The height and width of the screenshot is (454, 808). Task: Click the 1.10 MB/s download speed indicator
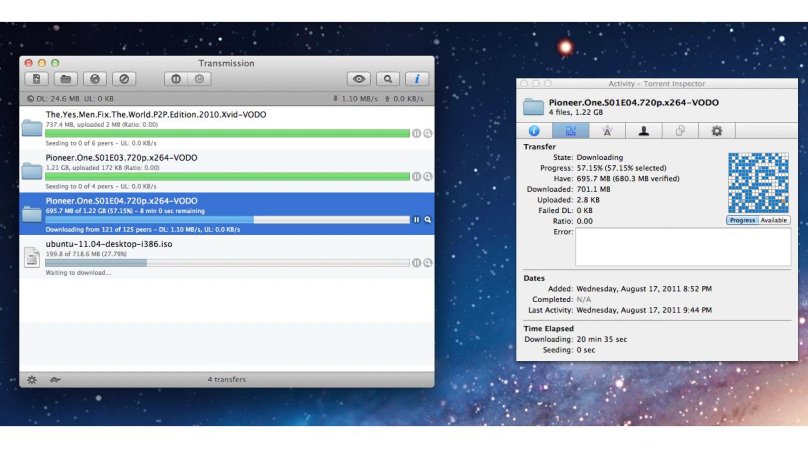coord(355,98)
